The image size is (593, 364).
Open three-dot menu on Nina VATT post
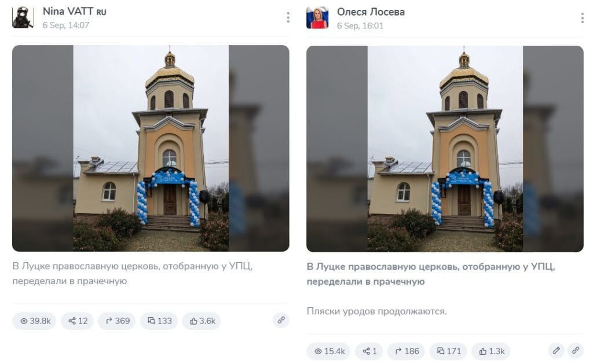288,17
